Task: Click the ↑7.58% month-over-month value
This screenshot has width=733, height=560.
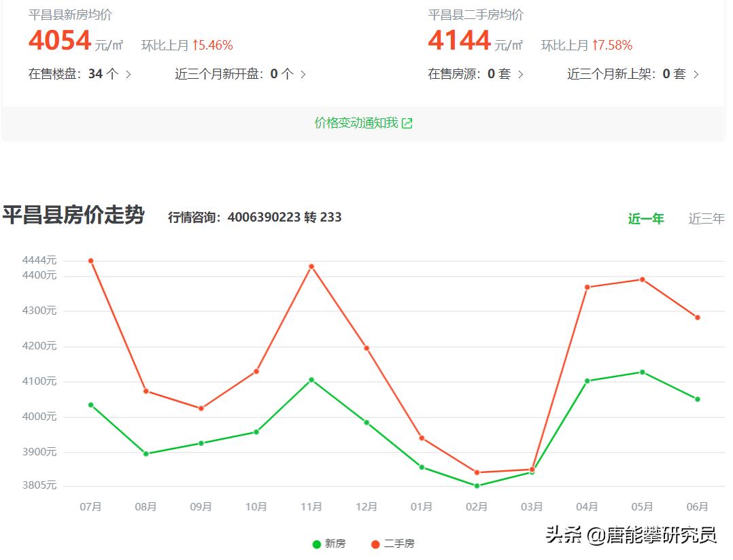Action: 612,46
